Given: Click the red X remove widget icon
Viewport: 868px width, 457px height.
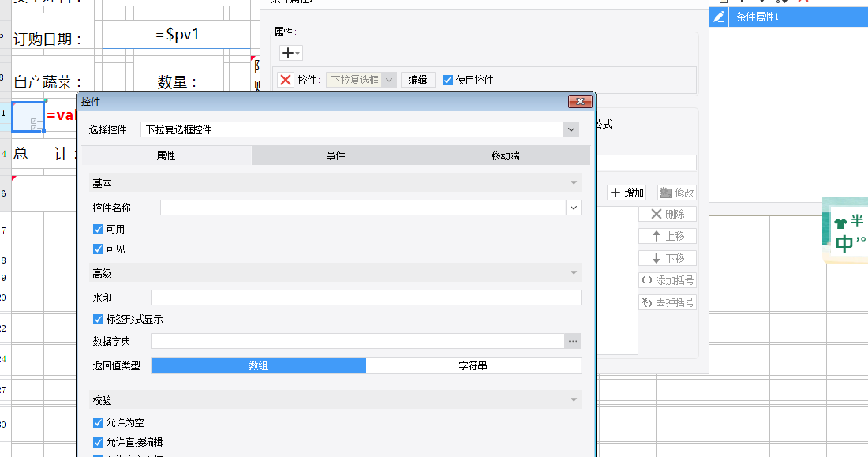Looking at the screenshot, I should pos(286,80).
